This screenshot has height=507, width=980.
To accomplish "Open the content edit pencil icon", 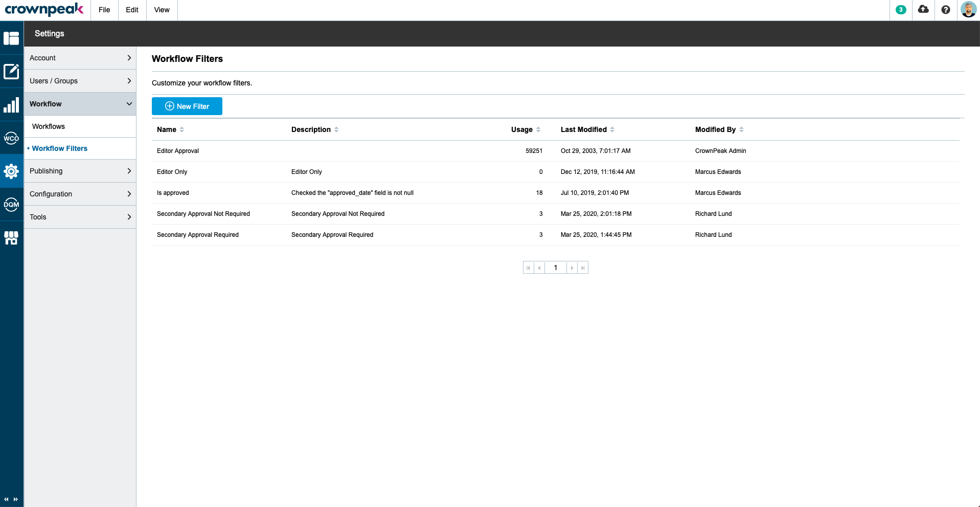I will (11, 71).
